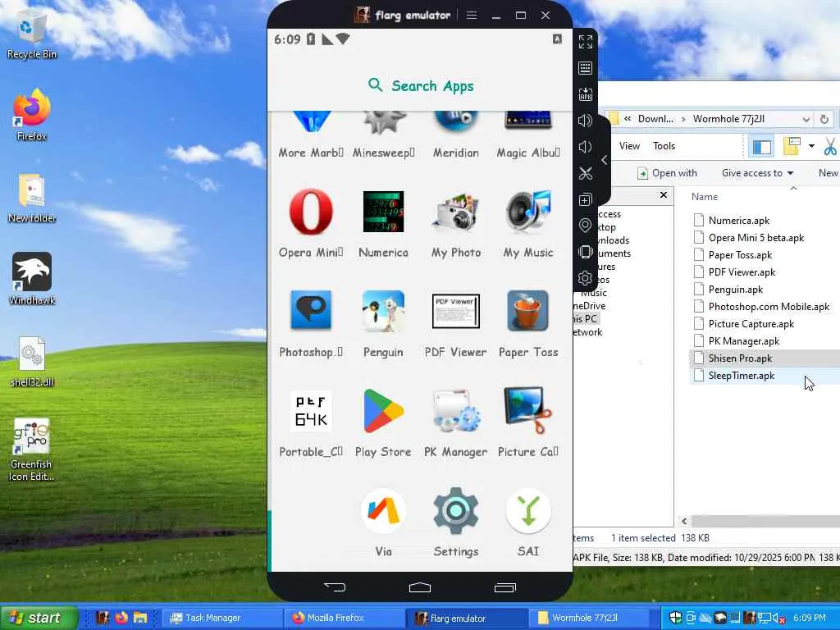840x630 pixels.
Task: Open the Penguin app
Action: [x=383, y=311]
